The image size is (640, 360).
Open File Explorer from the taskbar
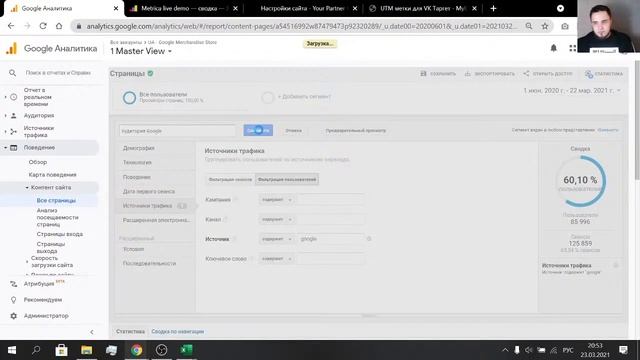(87, 350)
